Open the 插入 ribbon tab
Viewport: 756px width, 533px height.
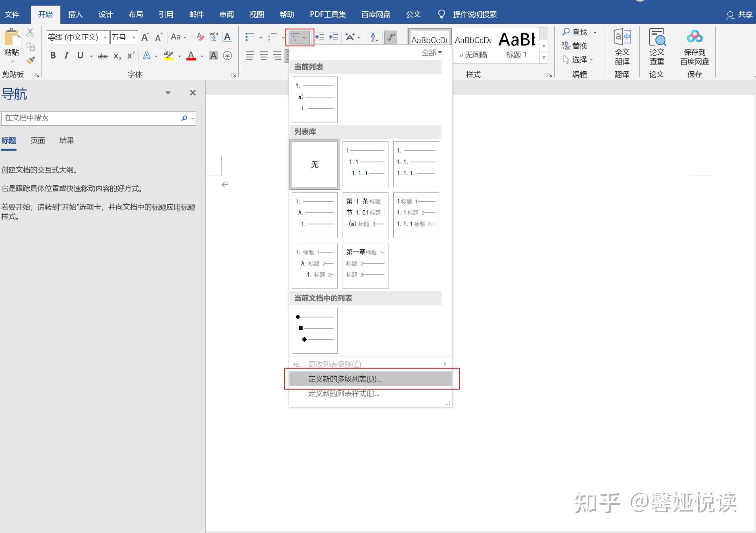pyautogui.click(x=75, y=15)
